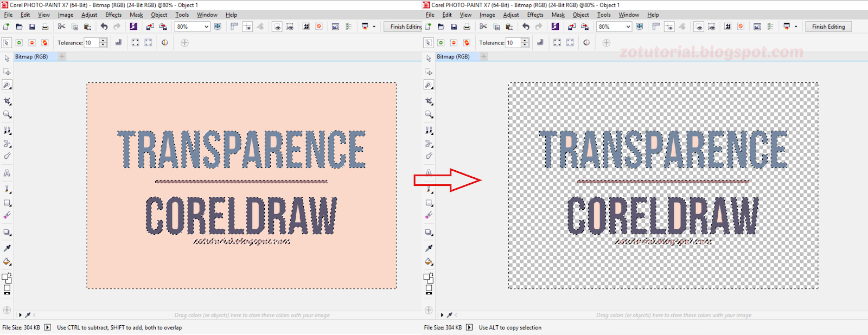
Task: Expand application launcher arrow in right window
Action: (796, 27)
